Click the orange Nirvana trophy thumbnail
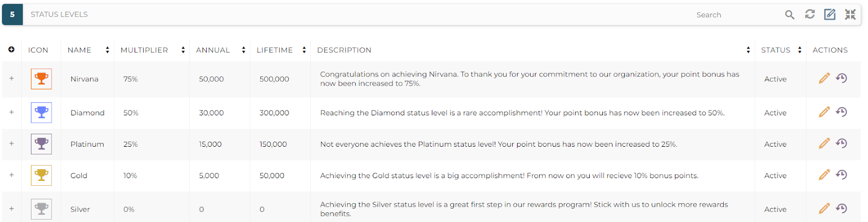The image size is (868, 222). tap(41, 79)
